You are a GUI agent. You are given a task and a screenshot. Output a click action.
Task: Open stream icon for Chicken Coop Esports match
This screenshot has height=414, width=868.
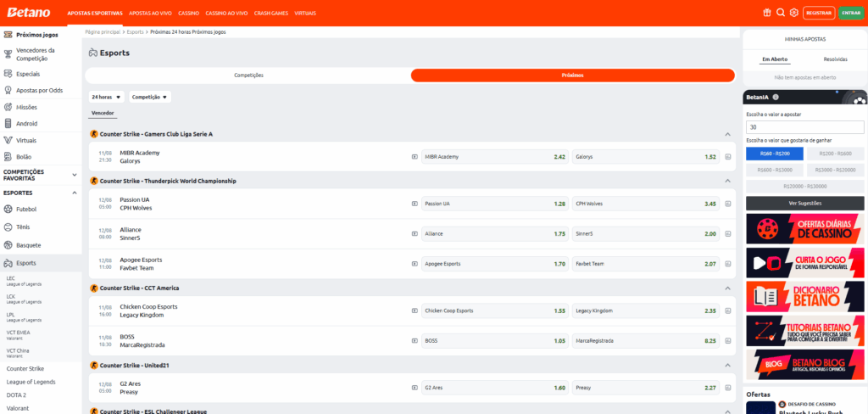(x=415, y=310)
